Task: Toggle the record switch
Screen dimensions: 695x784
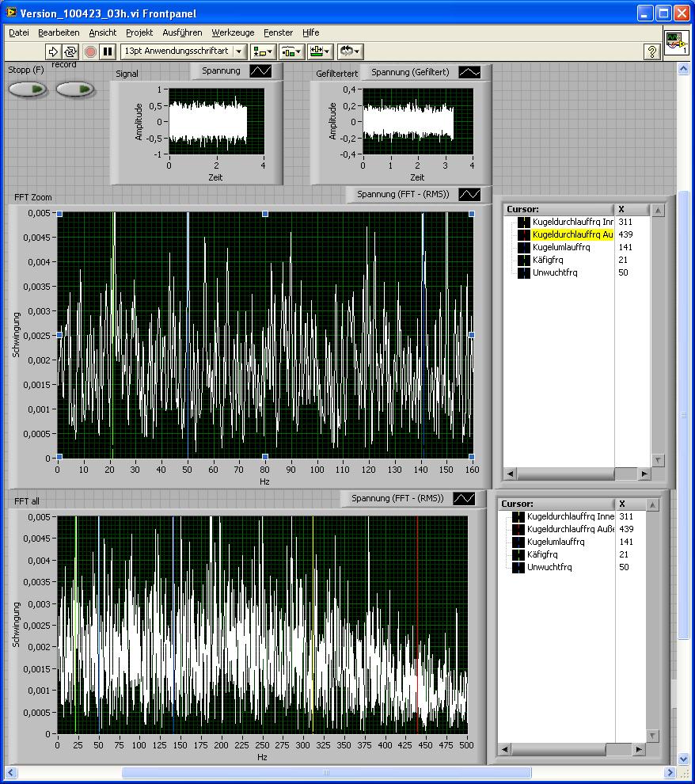Action: click(x=75, y=89)
